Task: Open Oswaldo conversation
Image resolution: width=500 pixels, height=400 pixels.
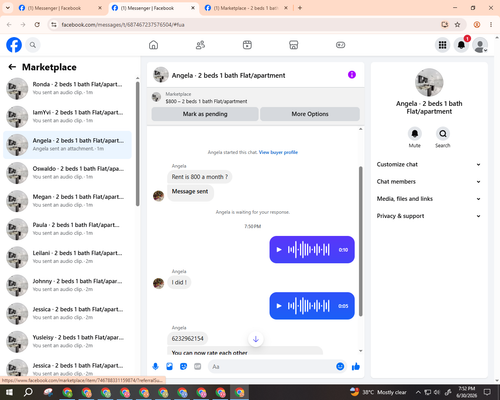Action: (x=68, y=173)
